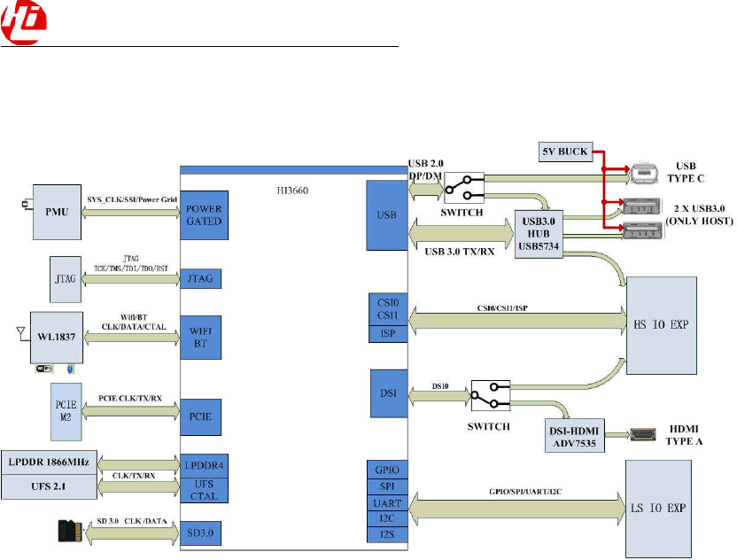
Task: Click the USB Type C connector icon
Action: point(646,173)
